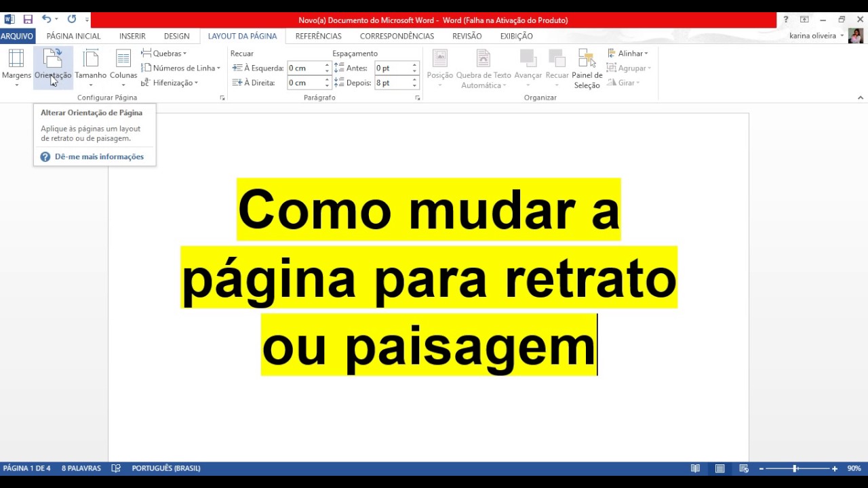868x488 pixels.
Task: Redo action with the repeat icon
Action: coord(71,20)
